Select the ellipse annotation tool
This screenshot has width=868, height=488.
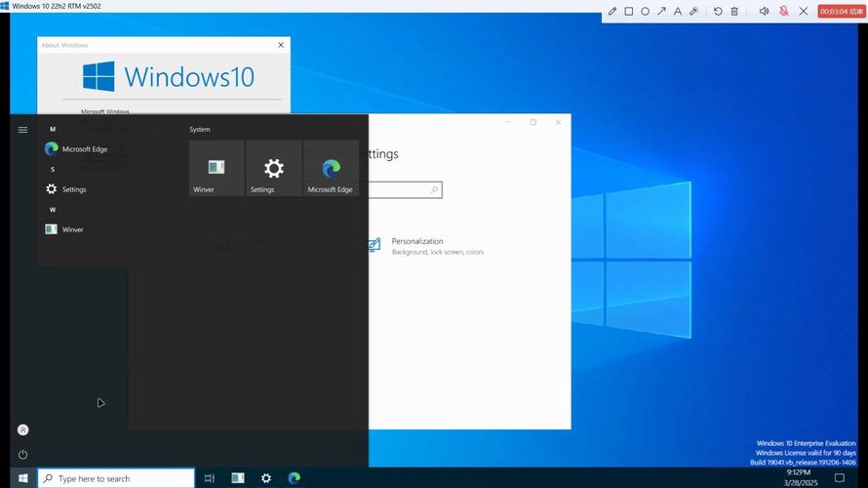[x=645, y=12]
